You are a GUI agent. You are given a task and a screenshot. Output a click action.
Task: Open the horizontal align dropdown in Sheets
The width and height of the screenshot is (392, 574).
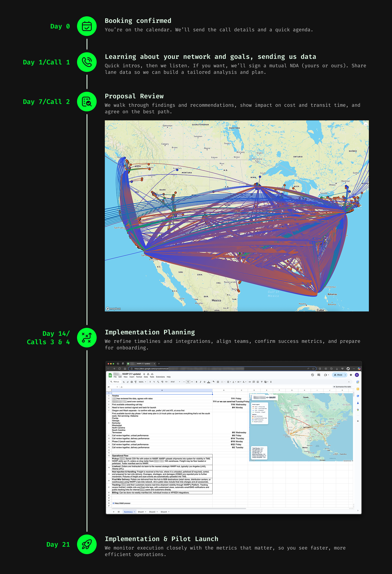(x=229, y=382)
